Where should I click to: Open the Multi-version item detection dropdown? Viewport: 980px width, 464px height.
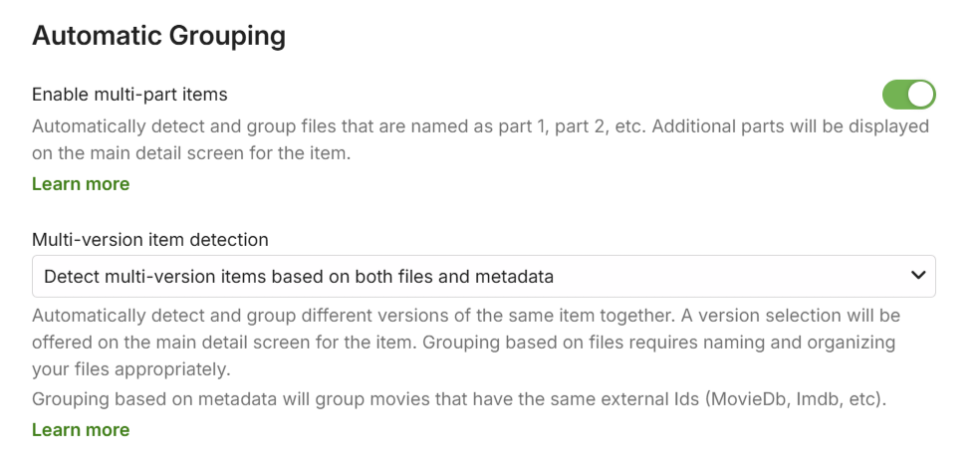click(x=483, y=276)
